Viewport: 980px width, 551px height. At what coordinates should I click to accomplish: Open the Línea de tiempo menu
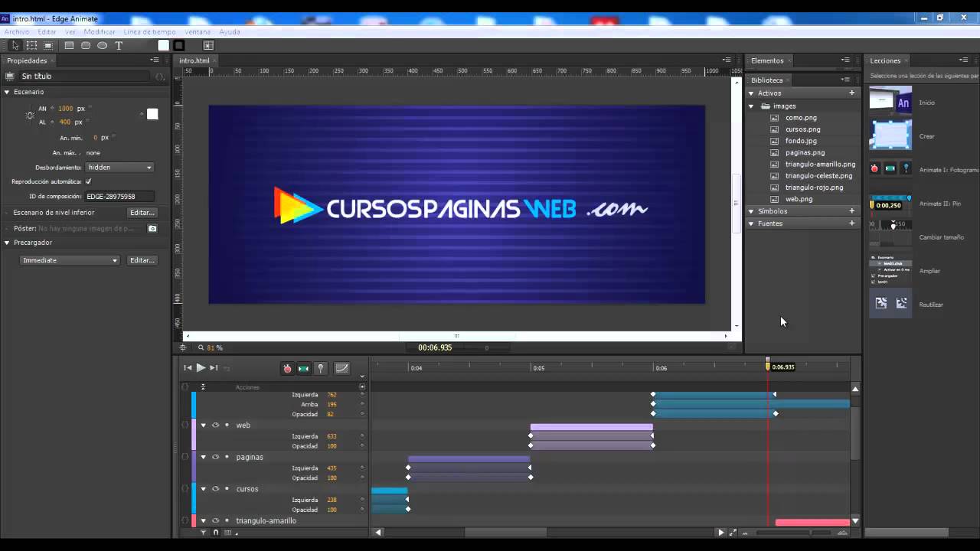tap(149, 32)
